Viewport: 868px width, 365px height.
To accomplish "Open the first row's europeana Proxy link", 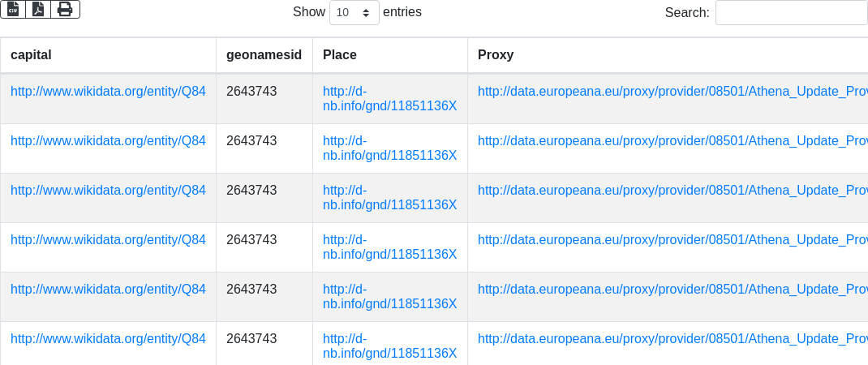I will 672,91.
